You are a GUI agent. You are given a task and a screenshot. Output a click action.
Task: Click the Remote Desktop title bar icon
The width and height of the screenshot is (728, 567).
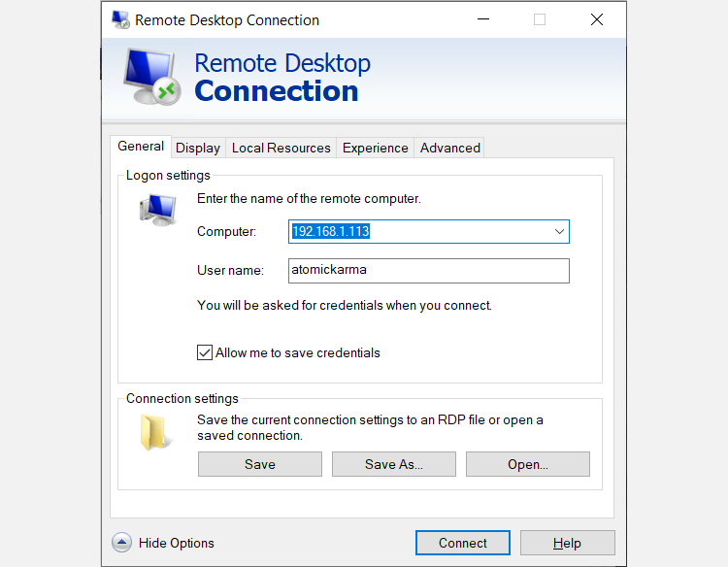point(120,20)
